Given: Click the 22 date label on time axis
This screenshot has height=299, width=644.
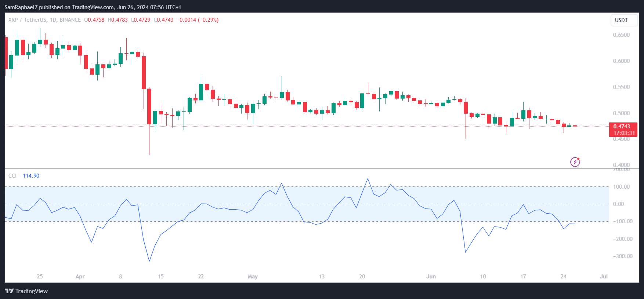Looking at the screenshot, I should tap(201, 277).
